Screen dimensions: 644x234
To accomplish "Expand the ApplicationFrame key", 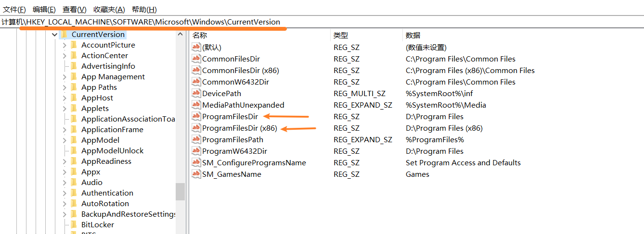I will click(64, 130).
